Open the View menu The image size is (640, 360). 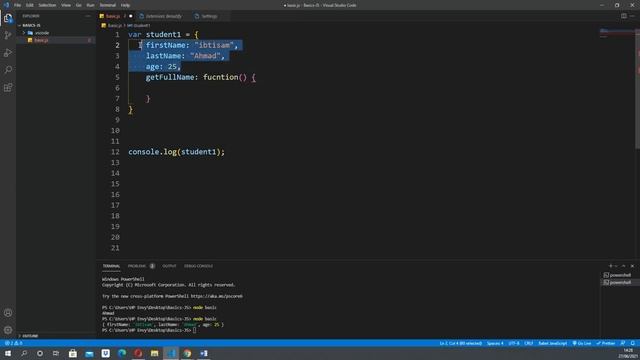(x=66, y=5)
